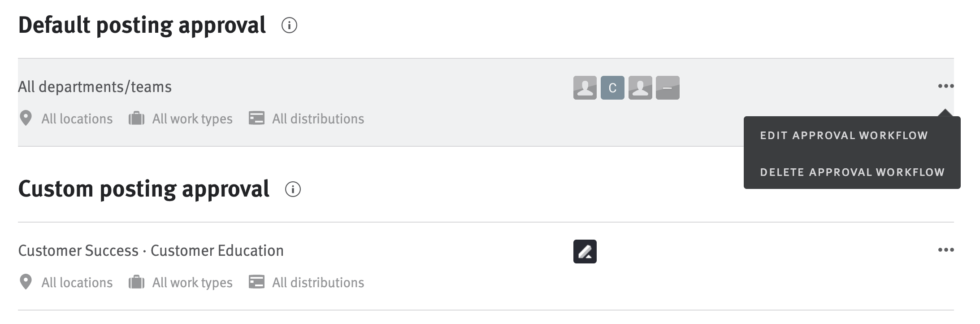Click the location pin in the Customer Education row

26,282
